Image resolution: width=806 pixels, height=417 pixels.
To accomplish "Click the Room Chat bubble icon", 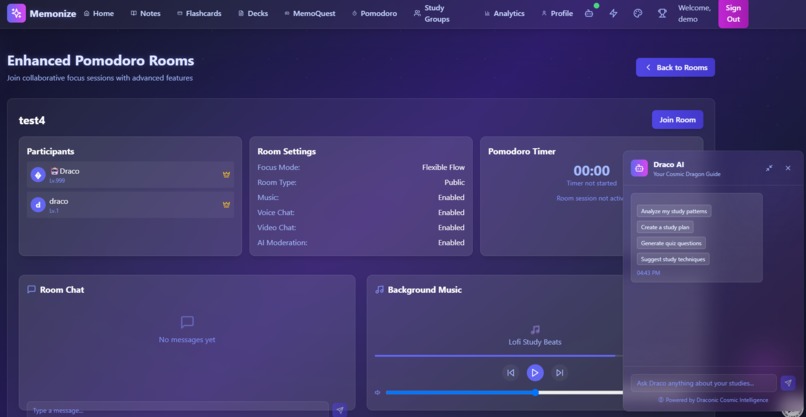I will click(x=31, y=289).
